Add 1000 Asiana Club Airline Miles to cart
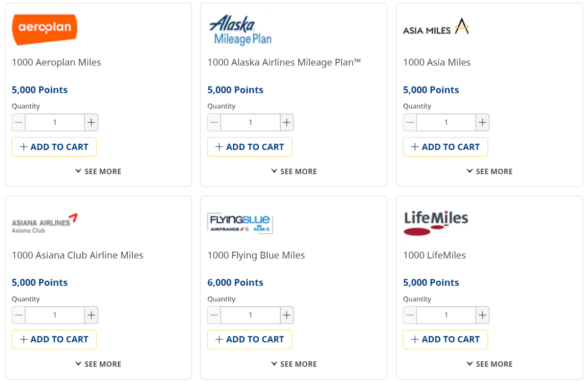The width and height of the screenshot is (588, 383). [54, 339]
